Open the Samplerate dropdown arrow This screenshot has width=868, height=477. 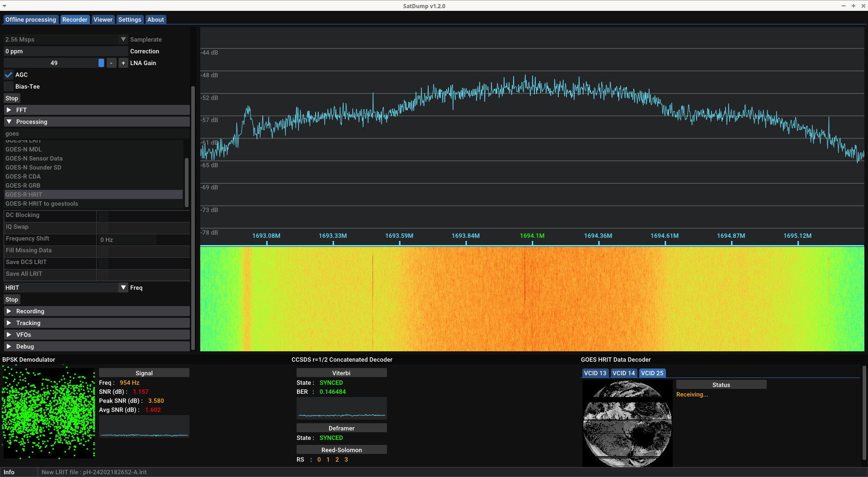(123, 39)
